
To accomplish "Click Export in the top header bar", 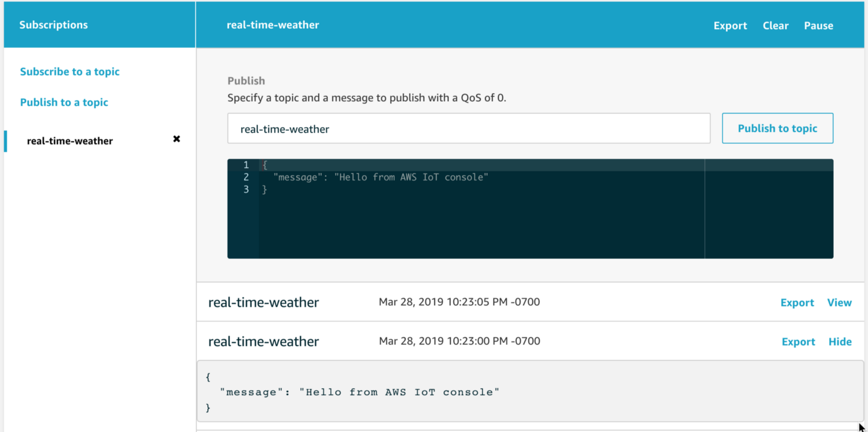I will point(730,25).
